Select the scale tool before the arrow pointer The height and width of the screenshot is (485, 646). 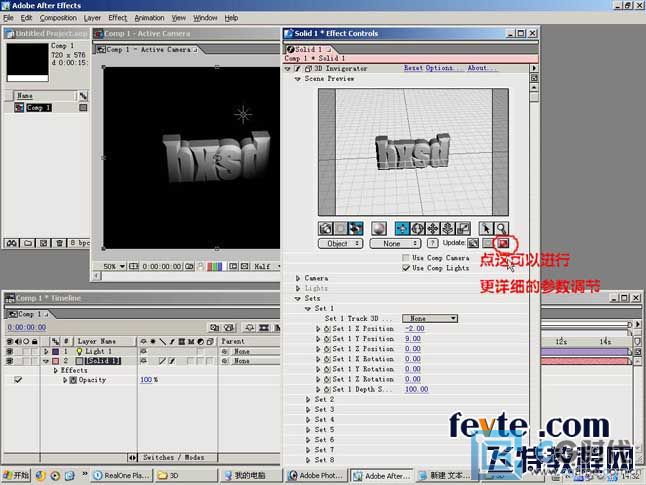coord(463,228)
